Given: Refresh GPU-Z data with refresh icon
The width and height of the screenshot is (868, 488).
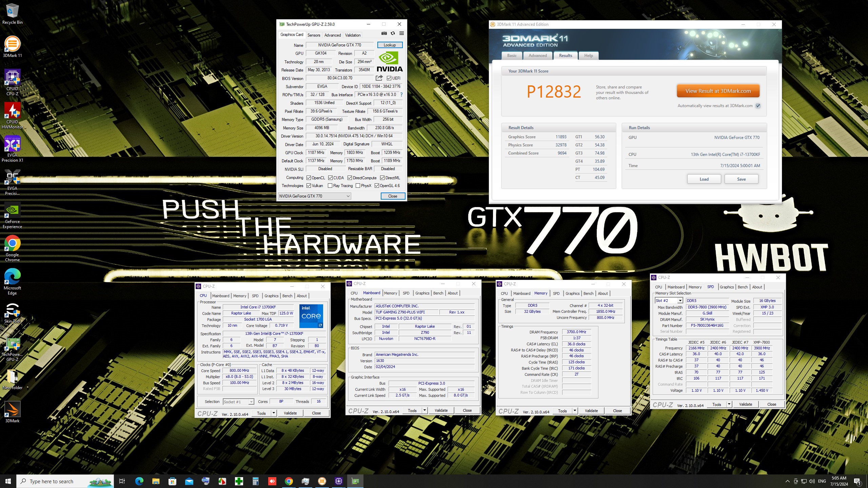Looking at the screenshot, I should point(393,33).
